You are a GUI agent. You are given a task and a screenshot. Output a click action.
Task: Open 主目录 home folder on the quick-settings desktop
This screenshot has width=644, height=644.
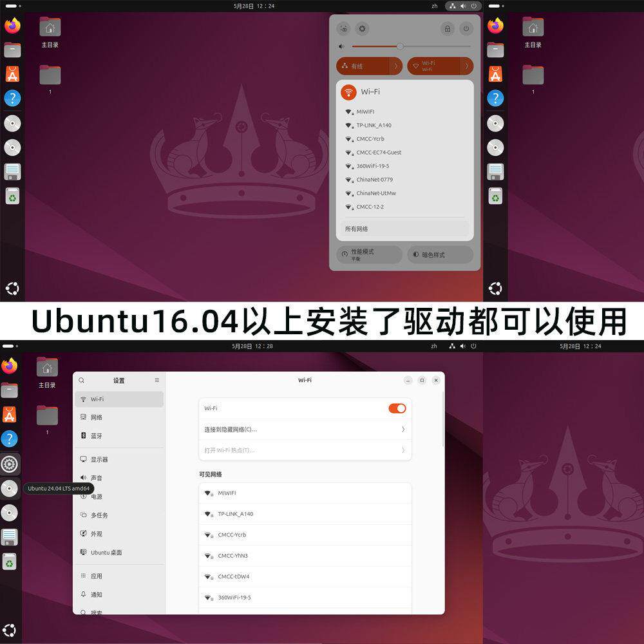[50, 32]
